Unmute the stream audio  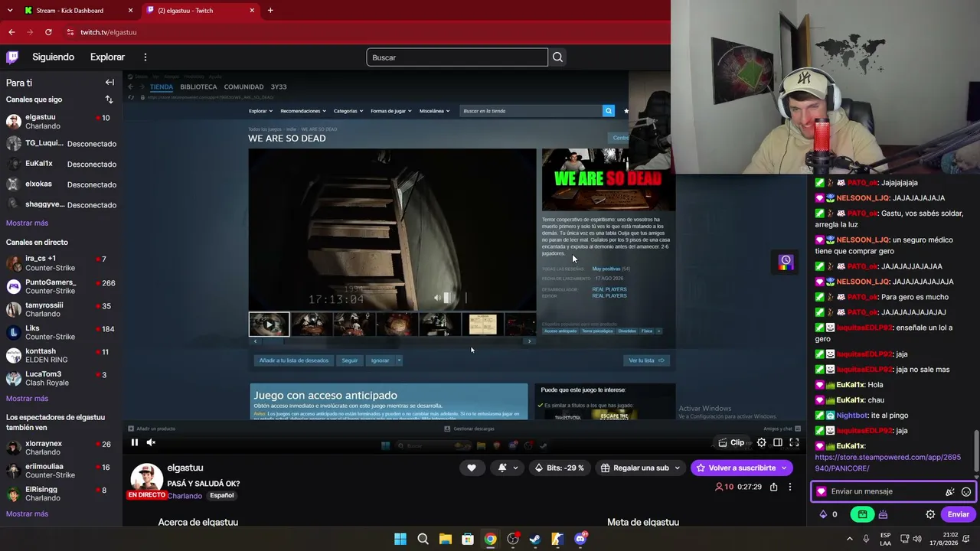(x=151, y=442)
